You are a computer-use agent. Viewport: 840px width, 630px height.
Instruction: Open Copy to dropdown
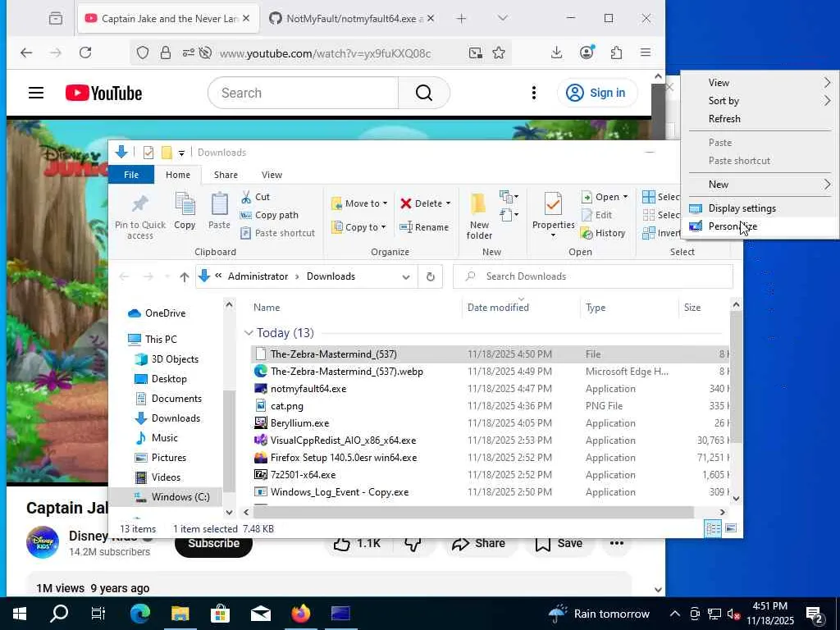358,227
